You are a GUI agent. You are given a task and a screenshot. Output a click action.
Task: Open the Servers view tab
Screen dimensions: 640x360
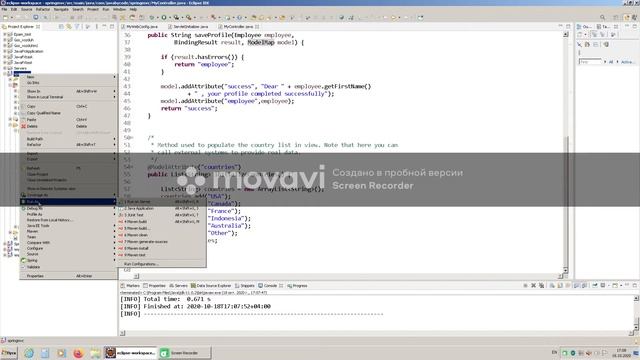(178, 286)
